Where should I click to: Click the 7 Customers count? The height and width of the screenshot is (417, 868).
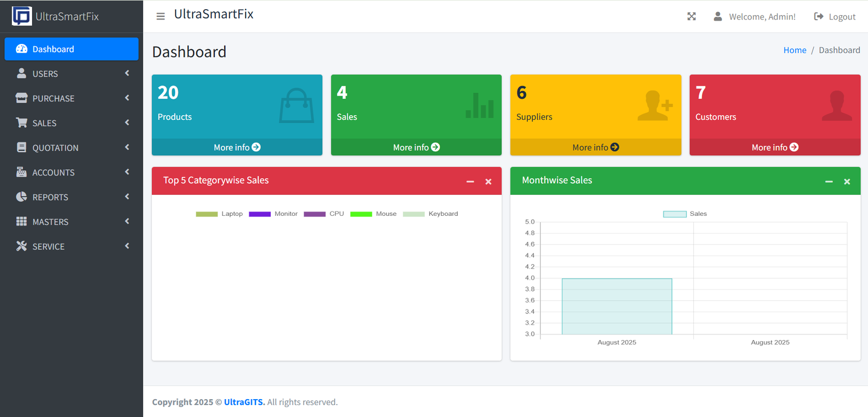701,93
